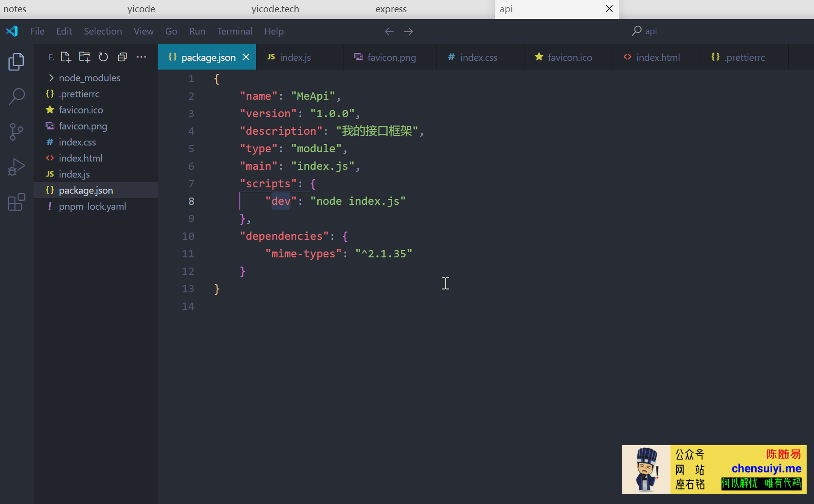
Task: Click the "module" type value
Action: (316, 149)
